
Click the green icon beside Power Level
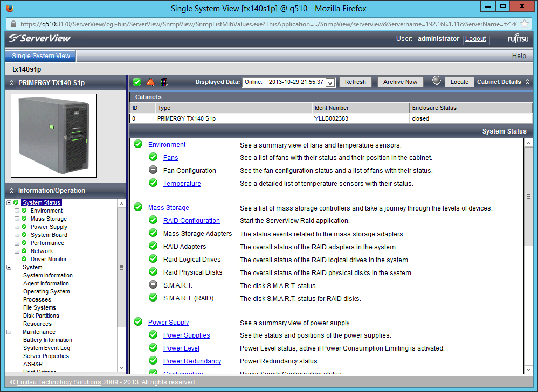tap(153, 348)
